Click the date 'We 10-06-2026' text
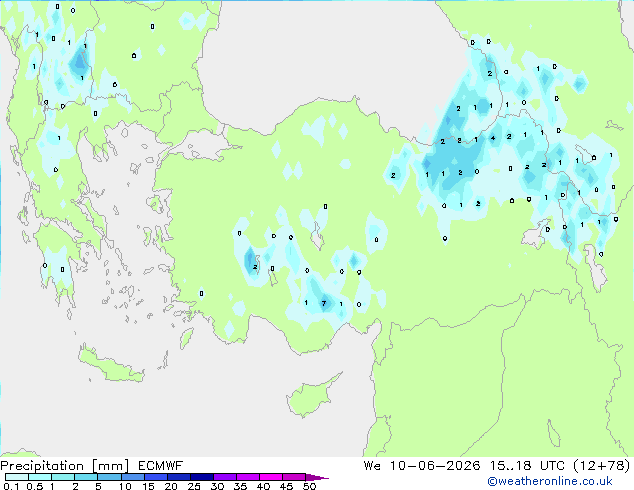The width and height of the screenshot is (634, 490). coord(422,466)
